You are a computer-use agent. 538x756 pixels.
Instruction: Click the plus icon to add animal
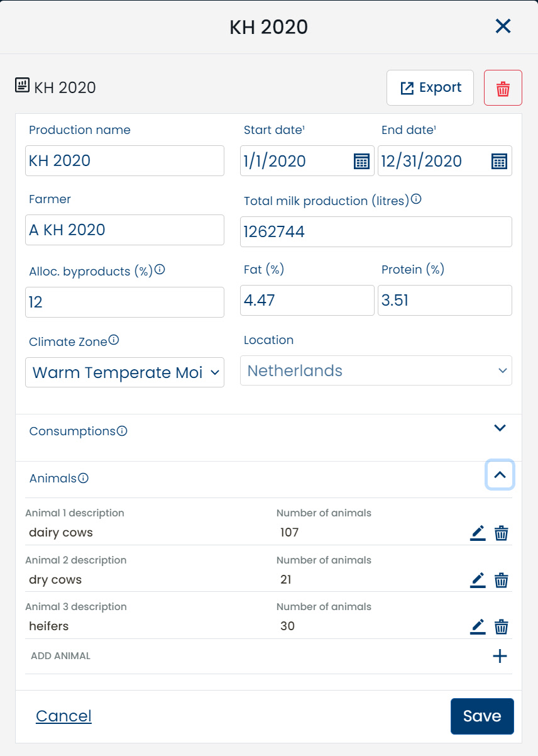coord(500,656)
